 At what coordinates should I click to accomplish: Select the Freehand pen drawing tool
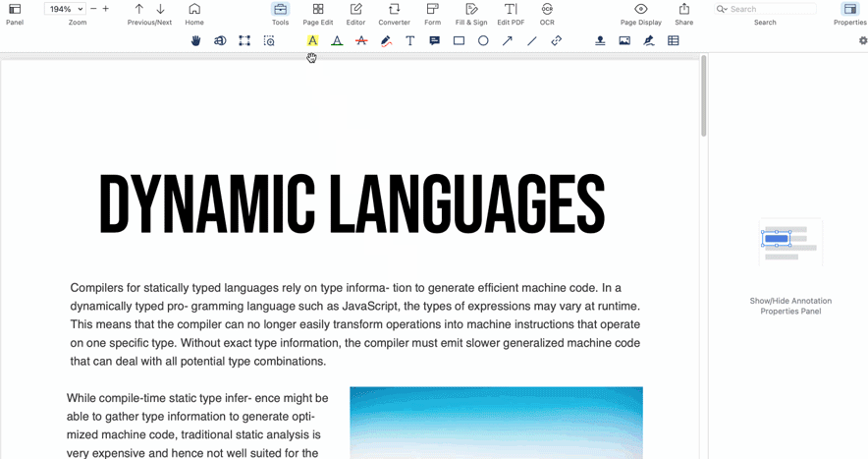tap(386, 40)
